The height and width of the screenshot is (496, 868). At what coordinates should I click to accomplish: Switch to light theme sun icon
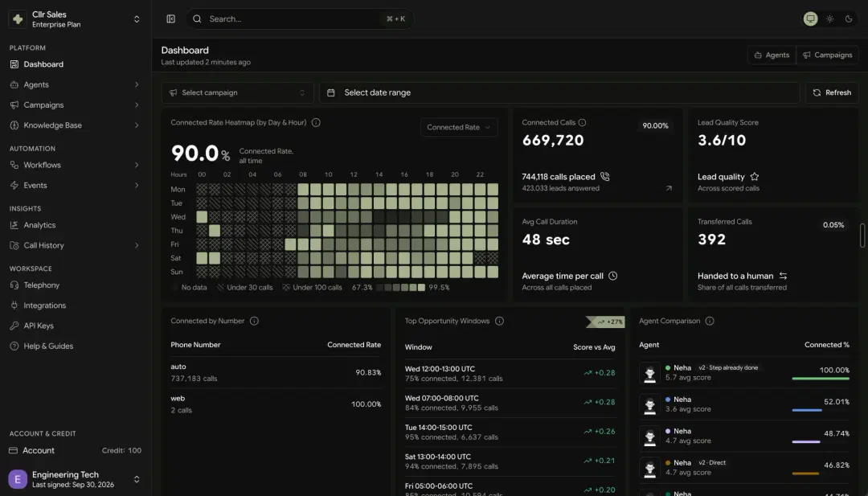829,18
